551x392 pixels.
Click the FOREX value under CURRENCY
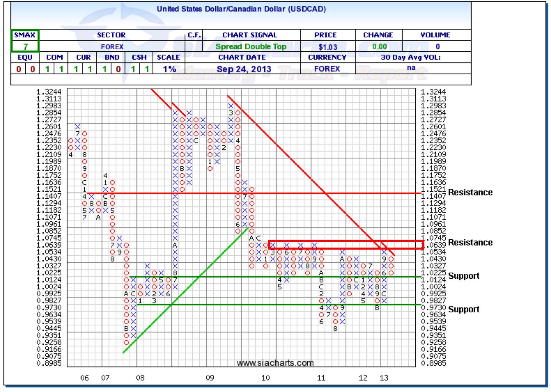pos(327,69)
